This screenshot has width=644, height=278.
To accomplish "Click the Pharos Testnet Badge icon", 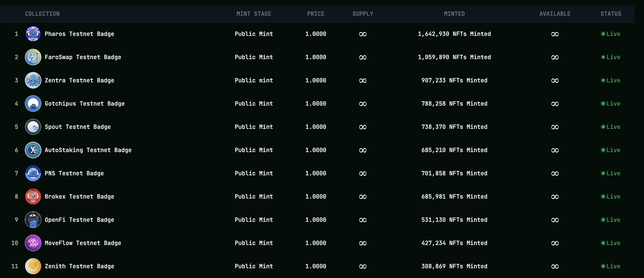I will tap(33, 34).
